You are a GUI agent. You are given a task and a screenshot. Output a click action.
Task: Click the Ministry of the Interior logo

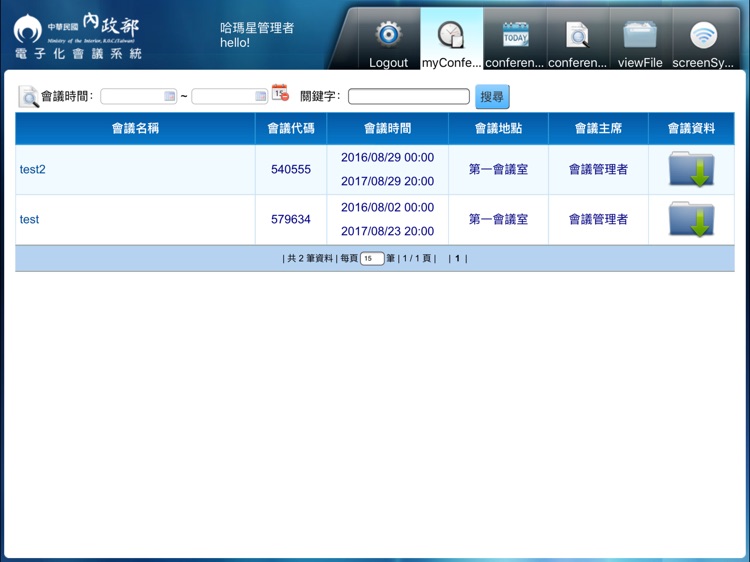[x=77, y=36]
